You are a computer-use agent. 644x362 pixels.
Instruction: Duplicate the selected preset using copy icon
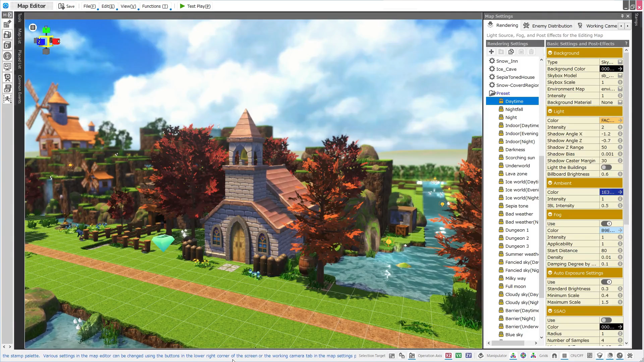pyautogui.click(x=511, y=52)
